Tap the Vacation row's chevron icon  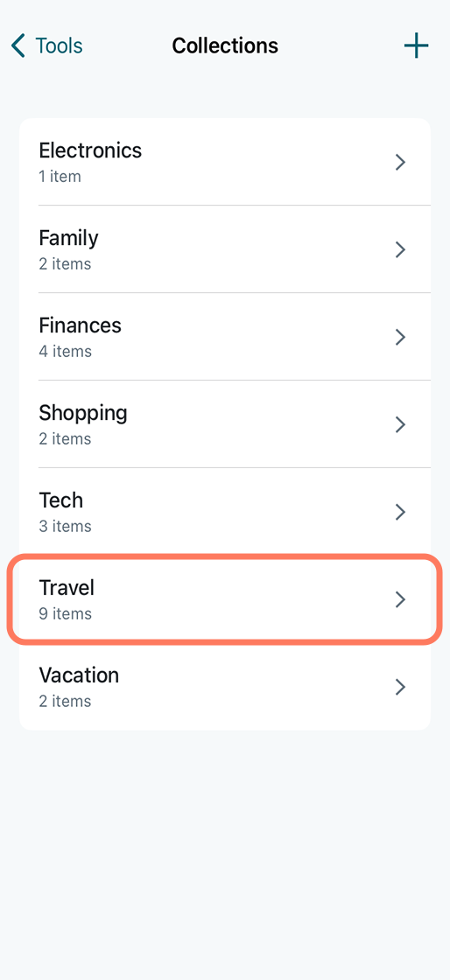tap(401, 688)
